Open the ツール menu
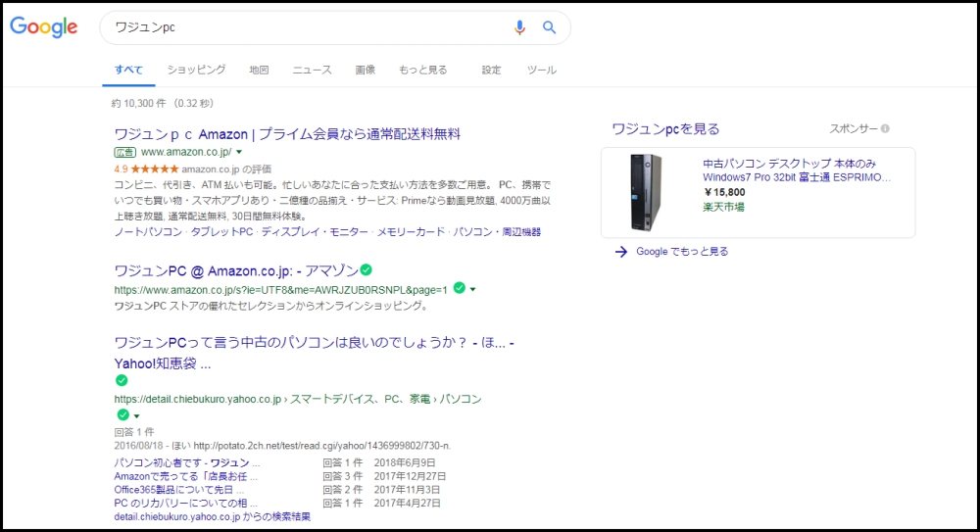 (x=541, y=70)
